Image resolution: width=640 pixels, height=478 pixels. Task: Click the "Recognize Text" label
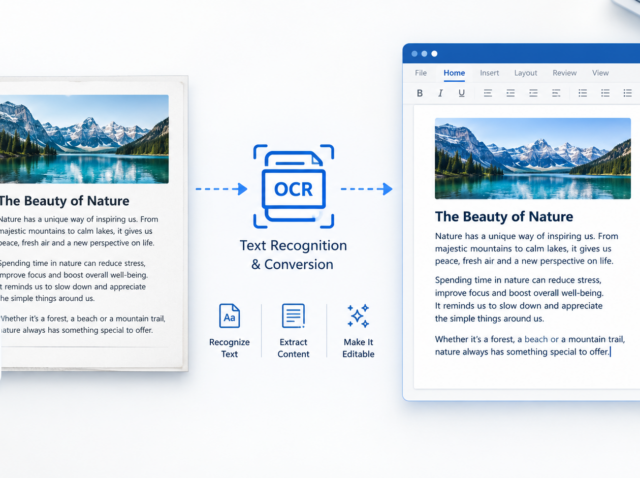coord(229,348)
